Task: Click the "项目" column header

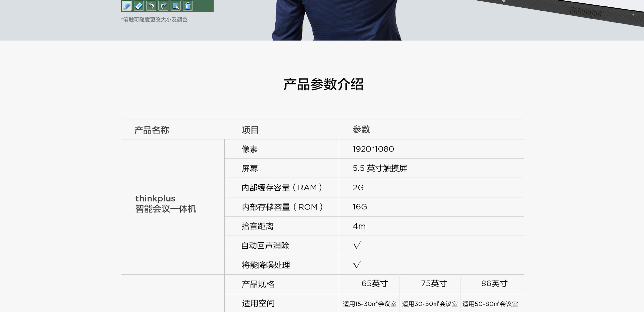Action: pyautogui.click(x=250, y=130)
